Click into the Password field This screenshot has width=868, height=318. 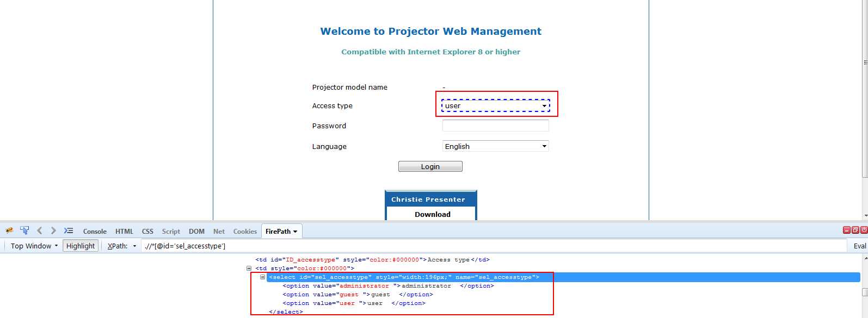click(495, 126)
